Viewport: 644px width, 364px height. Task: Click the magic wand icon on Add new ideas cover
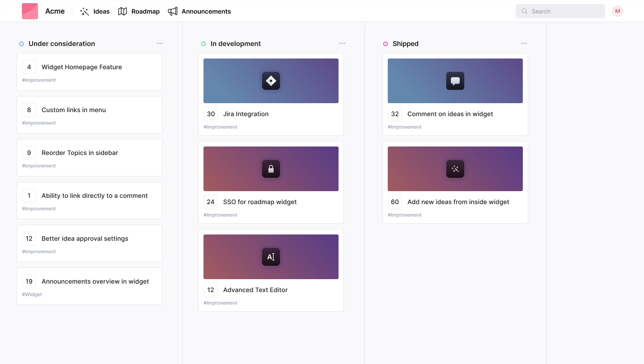tap(455, 169)
